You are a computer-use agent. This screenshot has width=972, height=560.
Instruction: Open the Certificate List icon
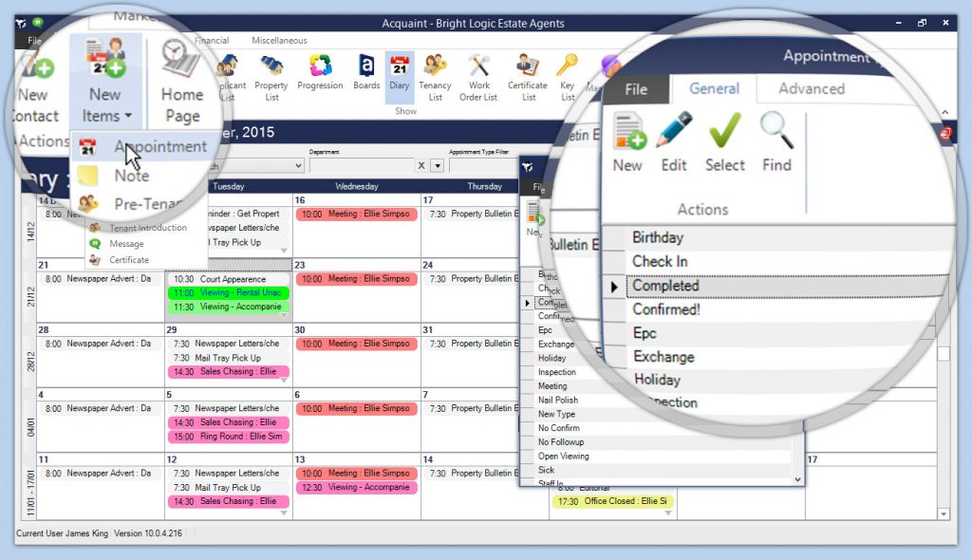pos(527,78)
